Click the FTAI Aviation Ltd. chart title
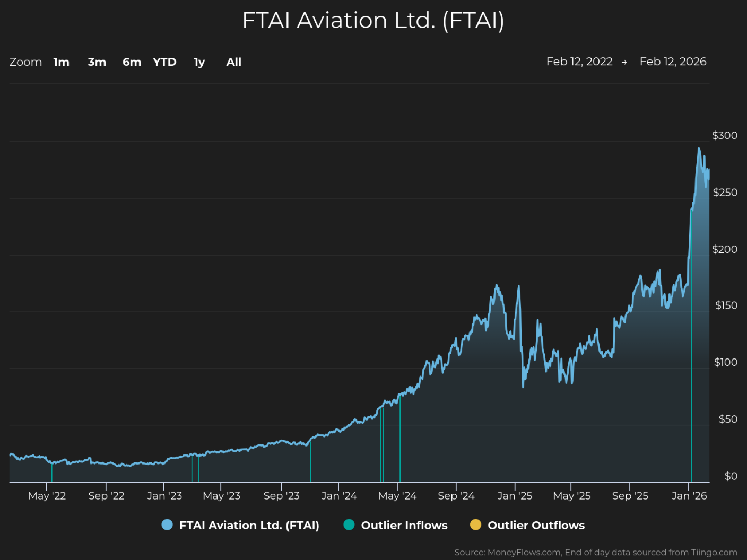Image resolution: width=747 pixels, height=560 pixels. pyautogui.click(x=373, y=21)
